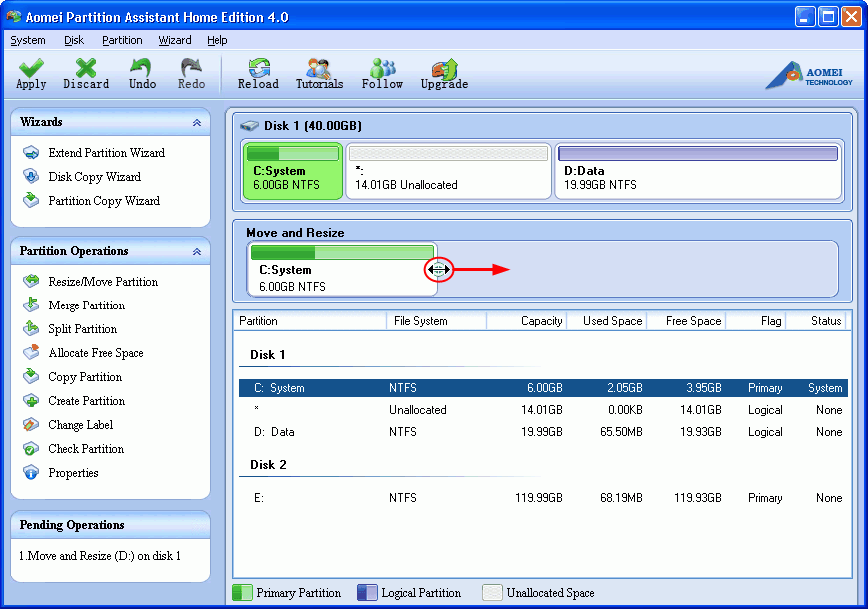Click the Create Partition icon
Screen dimensions: 868x609
pos(31,400)
